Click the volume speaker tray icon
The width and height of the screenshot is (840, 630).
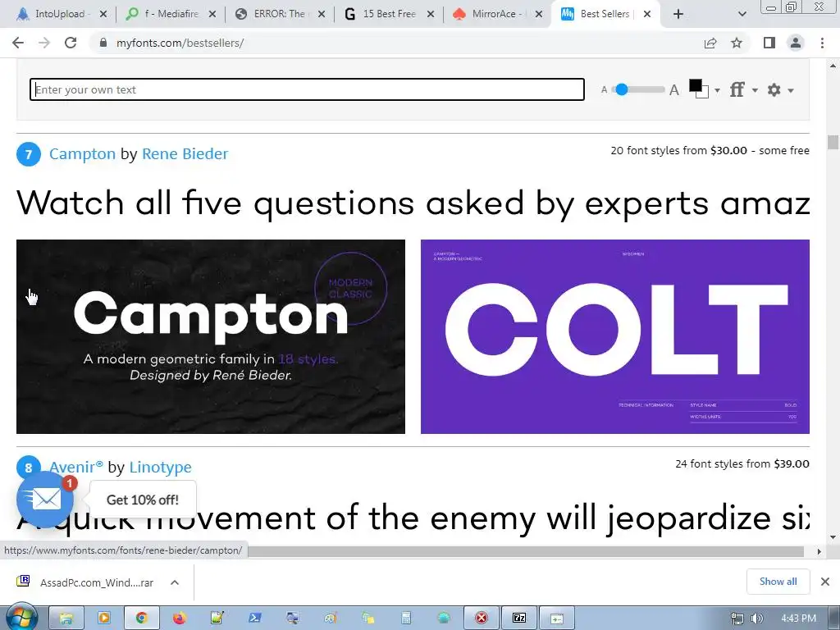(756, 619)
